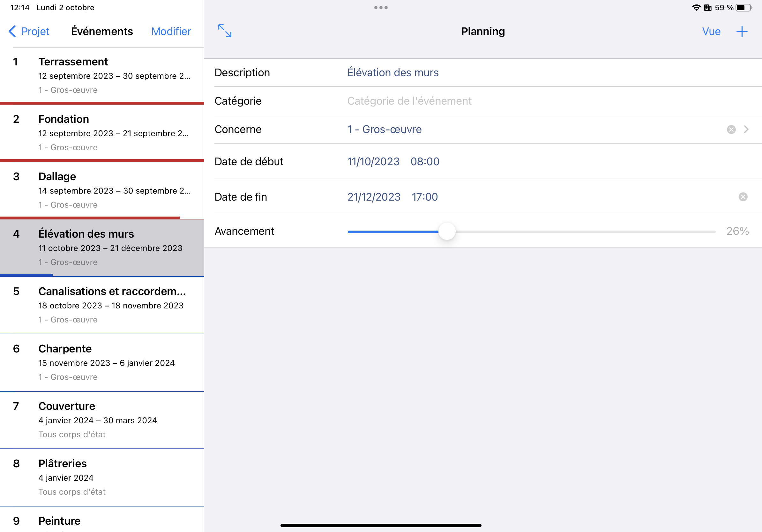The width and height of the screenshot is (762, 532).
Task: Edit the Description field Élévation des murs
Action: click(x=393, y=73)
